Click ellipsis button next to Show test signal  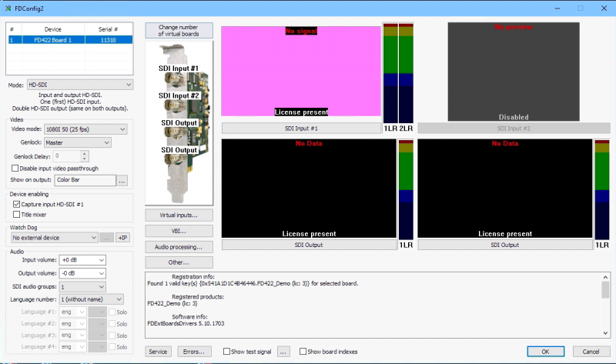coord(283,352)
